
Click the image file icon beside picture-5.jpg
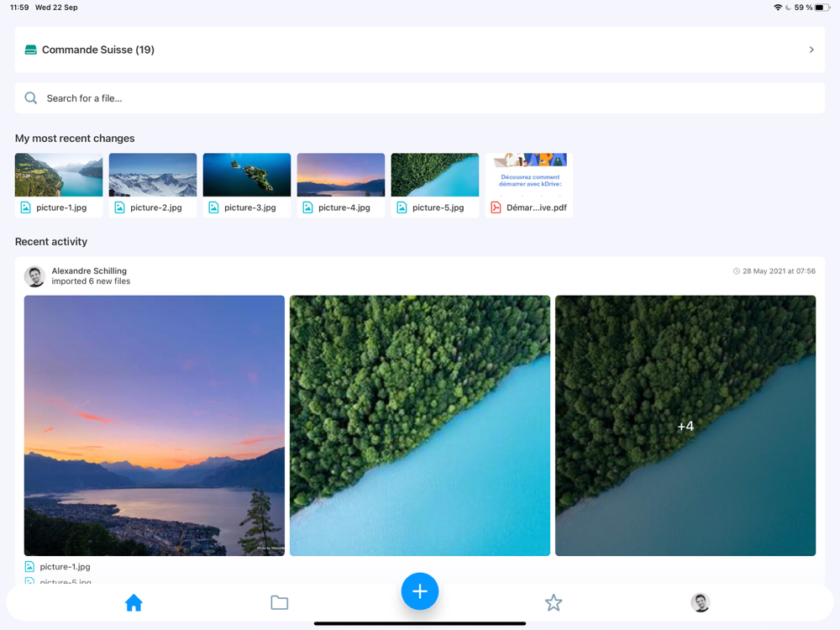(x=402, y=207)
